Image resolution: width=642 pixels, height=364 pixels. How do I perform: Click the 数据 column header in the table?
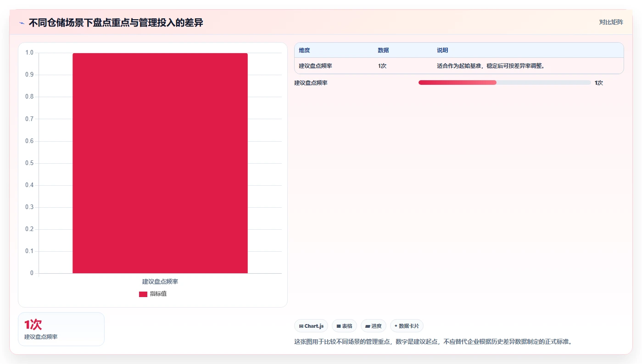coord(383,50)
